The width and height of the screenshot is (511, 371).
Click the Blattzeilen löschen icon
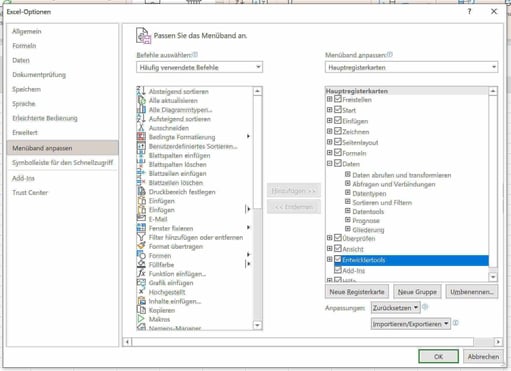pos(141,182)
